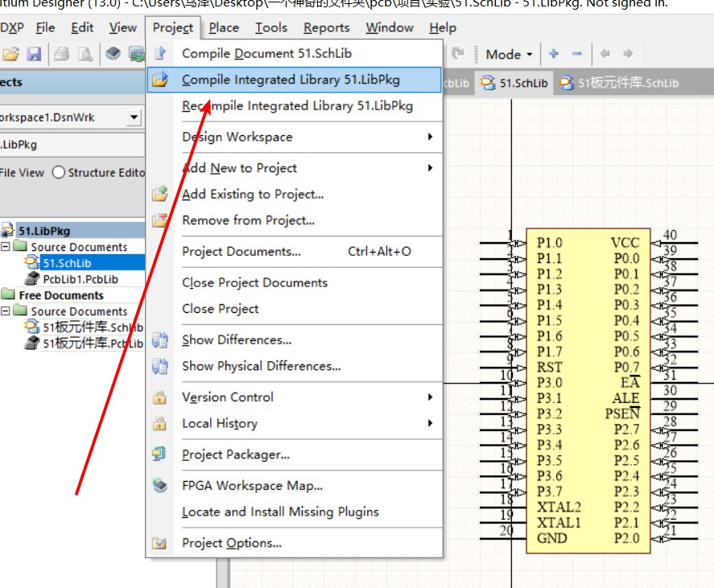Click the ALE pin label on component
The width and height of the screenshot is (714, 588).
[625, 397]
